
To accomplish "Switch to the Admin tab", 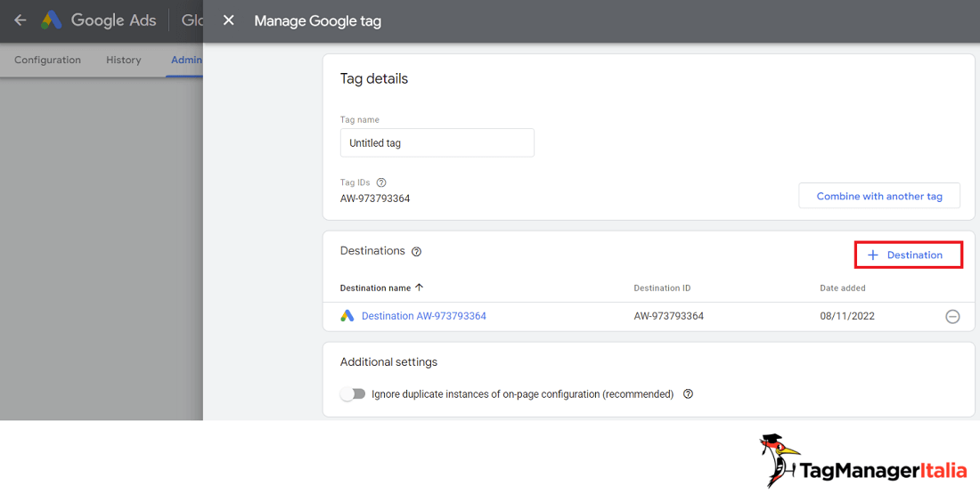I will click(186, 60).
